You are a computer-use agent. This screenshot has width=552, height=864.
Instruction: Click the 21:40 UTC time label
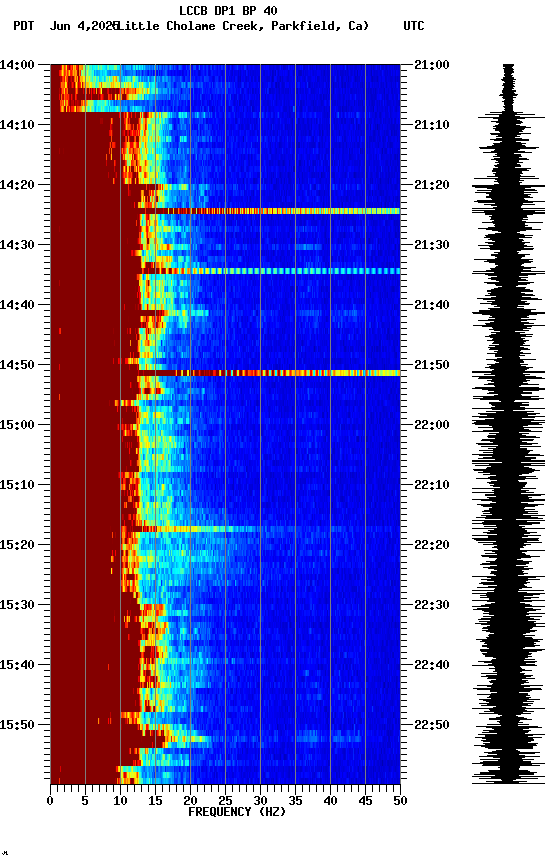[432, 305]
